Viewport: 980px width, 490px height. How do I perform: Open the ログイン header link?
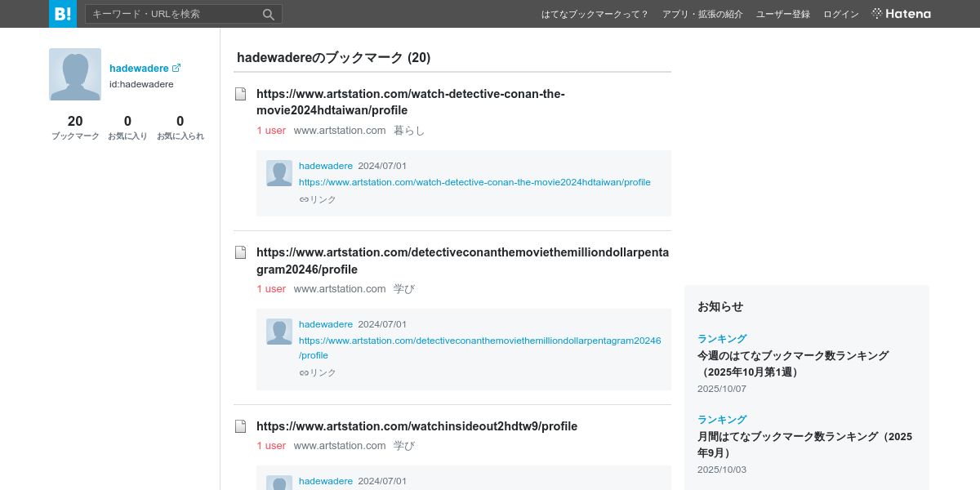pos(841,14)
